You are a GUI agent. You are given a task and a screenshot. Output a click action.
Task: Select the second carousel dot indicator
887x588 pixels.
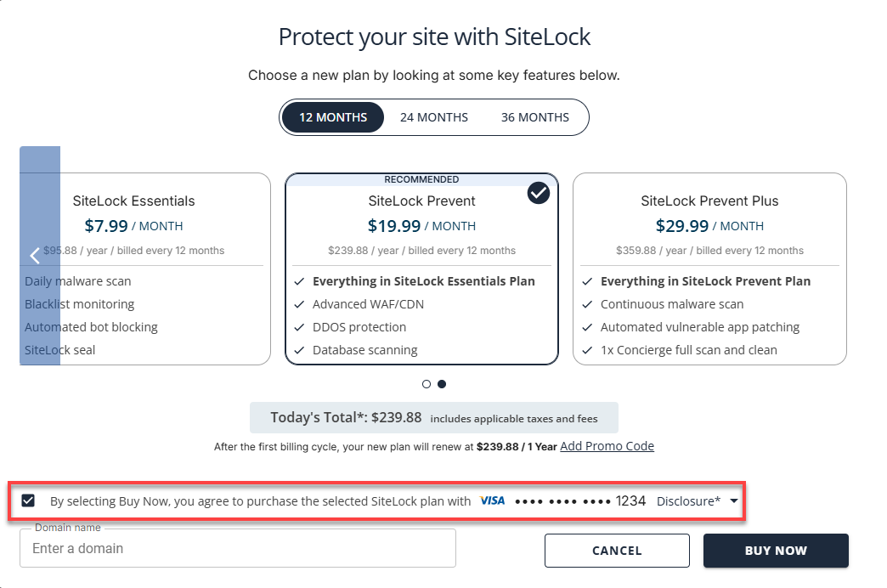442,384
